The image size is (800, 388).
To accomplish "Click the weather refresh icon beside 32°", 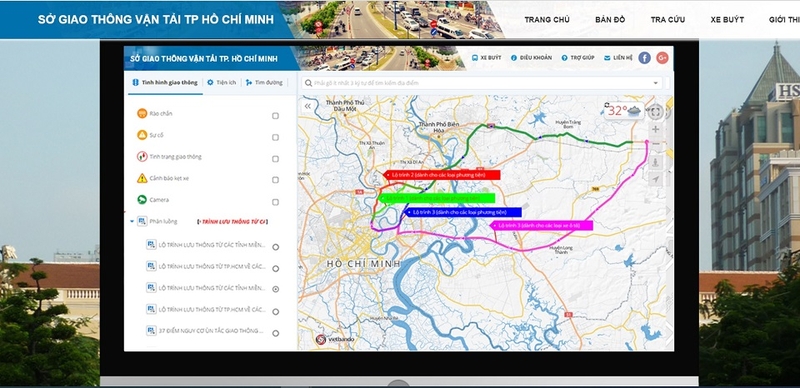I will coord(607,105).
